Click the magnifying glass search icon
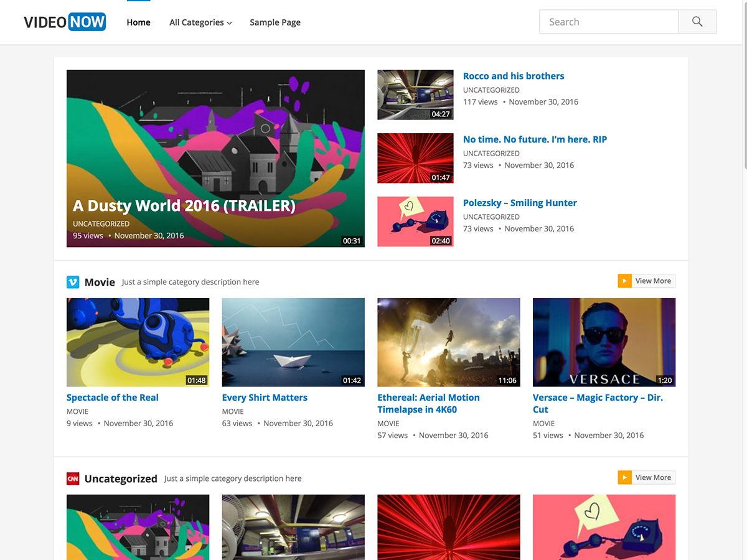This screenshot has width=747, height=560. (x=697, y=22)
